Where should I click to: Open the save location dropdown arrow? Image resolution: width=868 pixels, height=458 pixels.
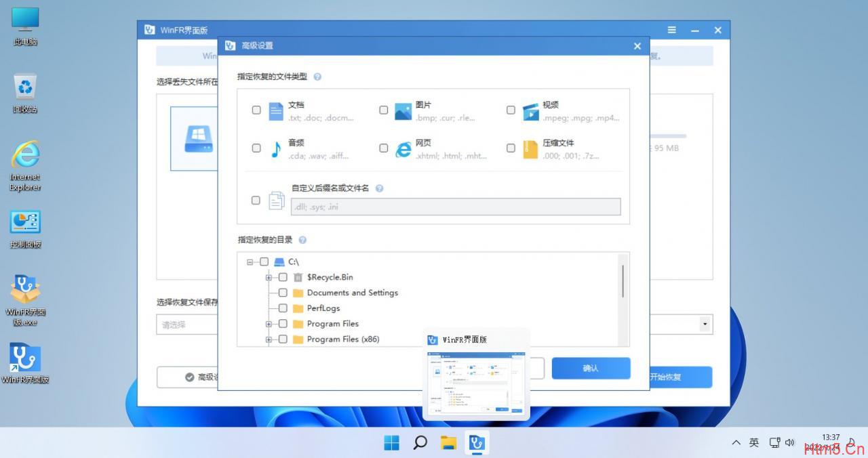(705, 325)
